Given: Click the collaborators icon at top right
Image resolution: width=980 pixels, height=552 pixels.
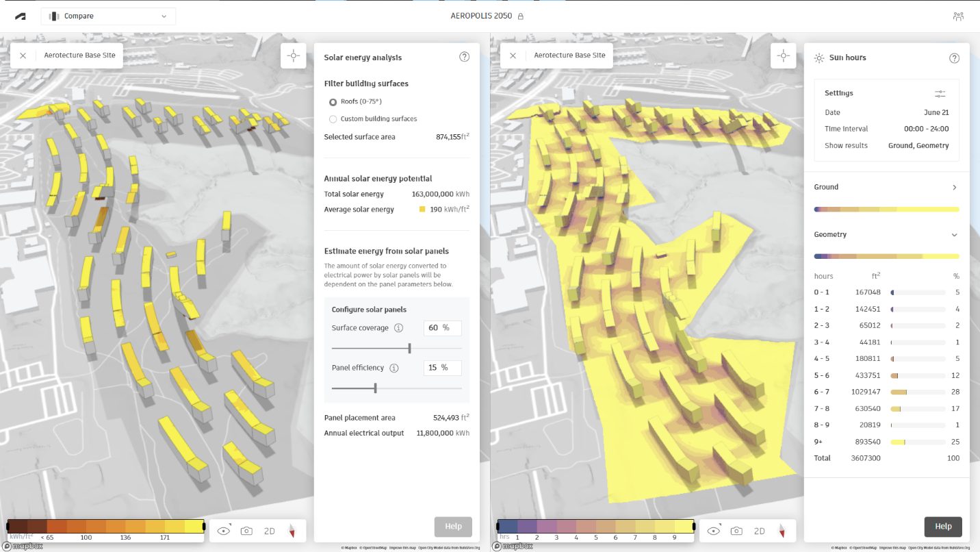Looking at the screenshot, I should [958, 15].
